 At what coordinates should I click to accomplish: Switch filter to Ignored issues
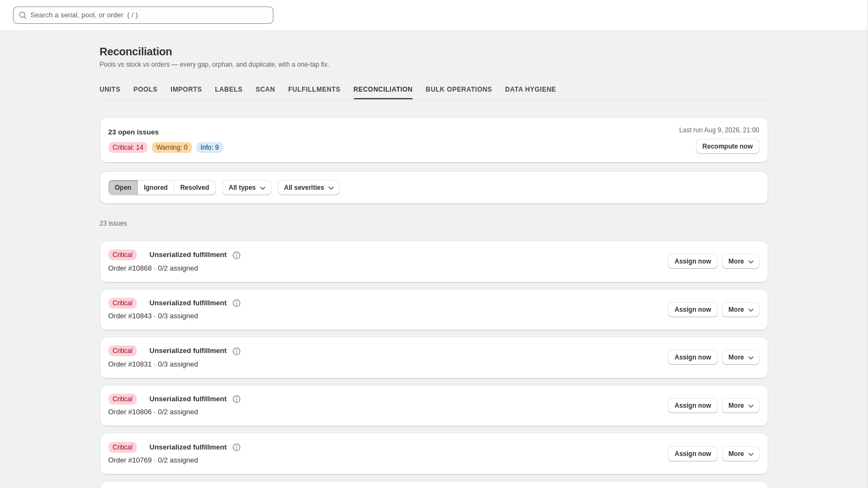(x=156, y=188)
